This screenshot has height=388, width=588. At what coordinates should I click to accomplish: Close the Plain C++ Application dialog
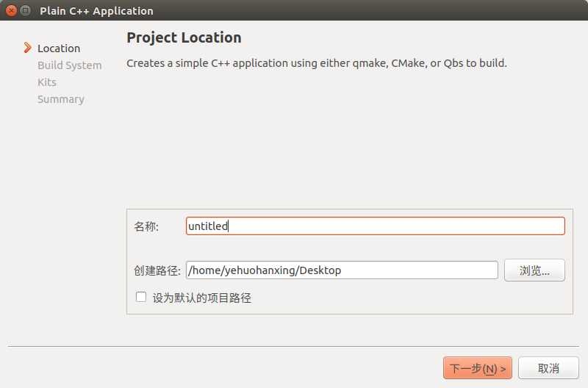coord(10,11)
